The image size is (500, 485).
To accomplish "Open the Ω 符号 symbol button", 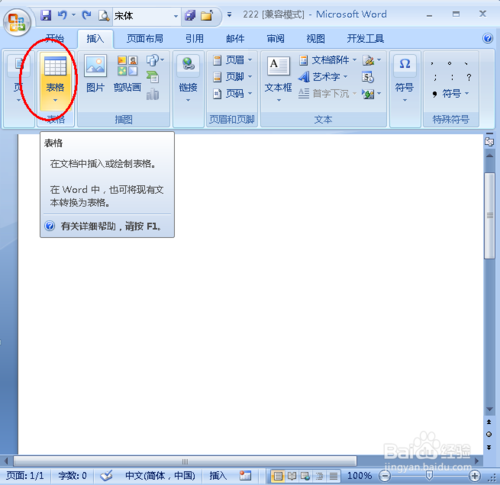I will pyautogui.click(x=405, y=79).
